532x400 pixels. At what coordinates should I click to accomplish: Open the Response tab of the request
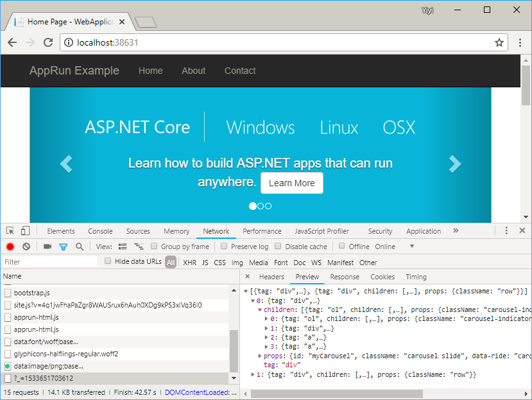[x=345, y=277]
